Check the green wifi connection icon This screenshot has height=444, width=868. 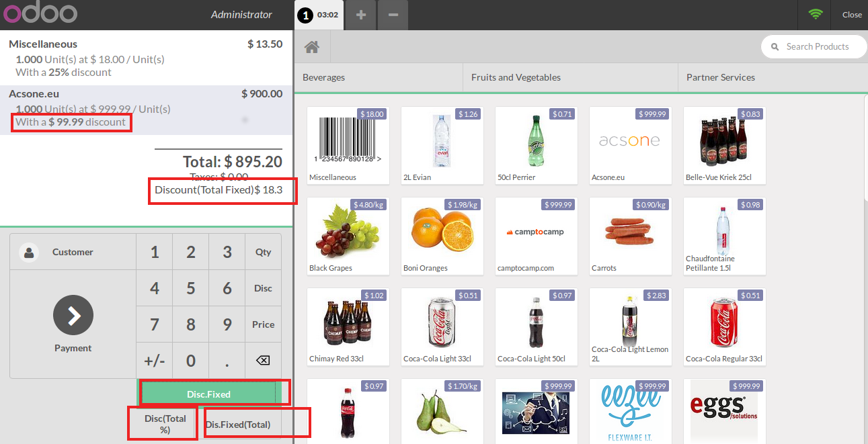(x=816, y=14)
